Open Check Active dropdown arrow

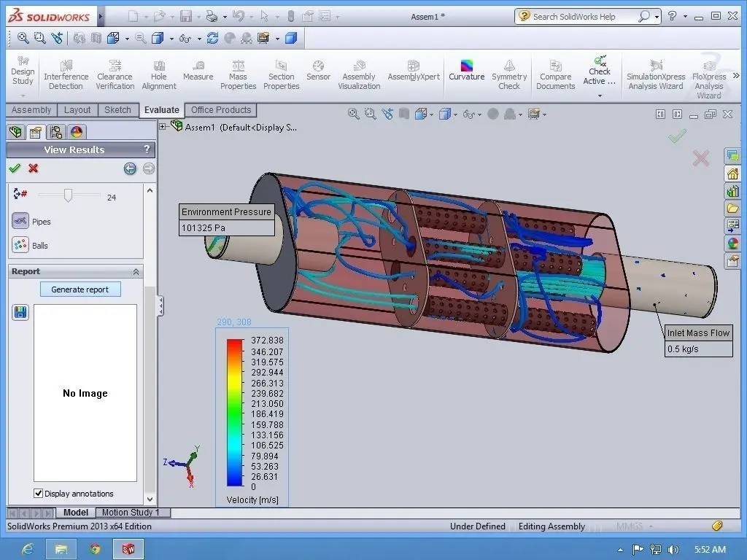600,96
